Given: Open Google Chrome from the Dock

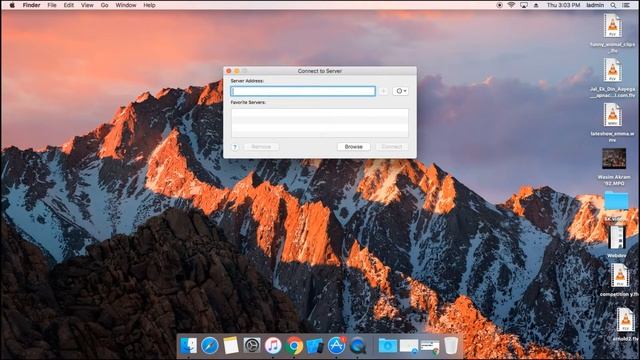Looking at the screenshot, I should point(294,346).
